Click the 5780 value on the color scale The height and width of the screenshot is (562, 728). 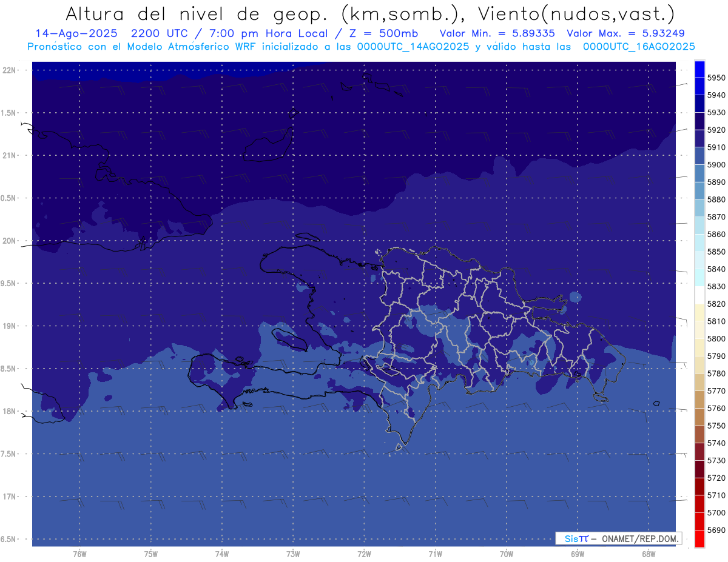(716, 373)
